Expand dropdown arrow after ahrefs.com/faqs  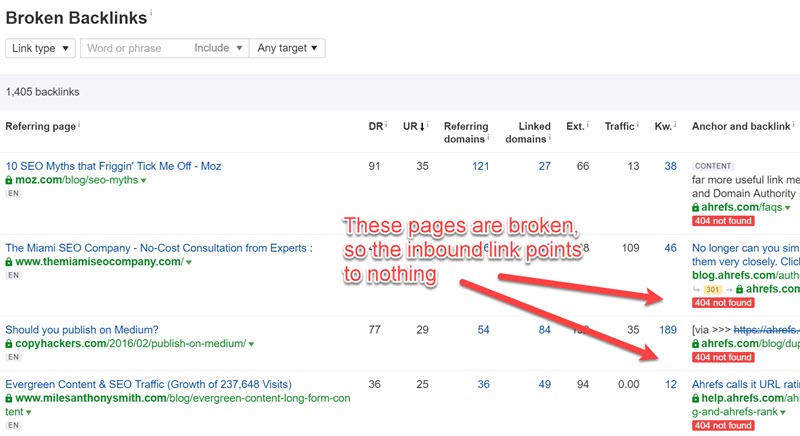pyautogui.click(x=788, y=208)
